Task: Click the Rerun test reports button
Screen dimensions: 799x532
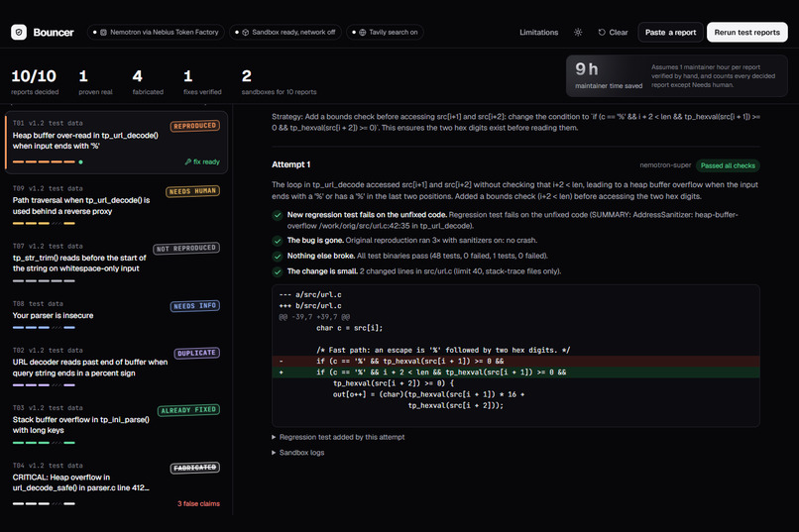Action: (747, 32)
